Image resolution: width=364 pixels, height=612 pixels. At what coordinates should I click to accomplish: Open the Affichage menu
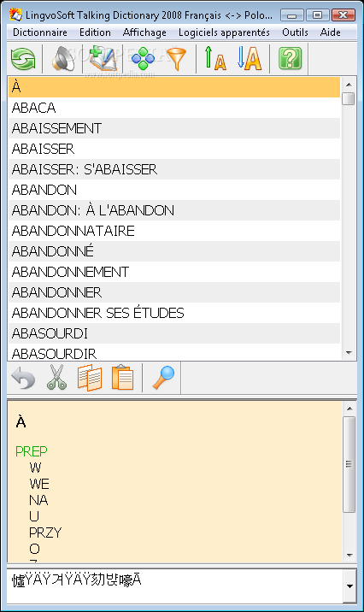pos(144,32)
